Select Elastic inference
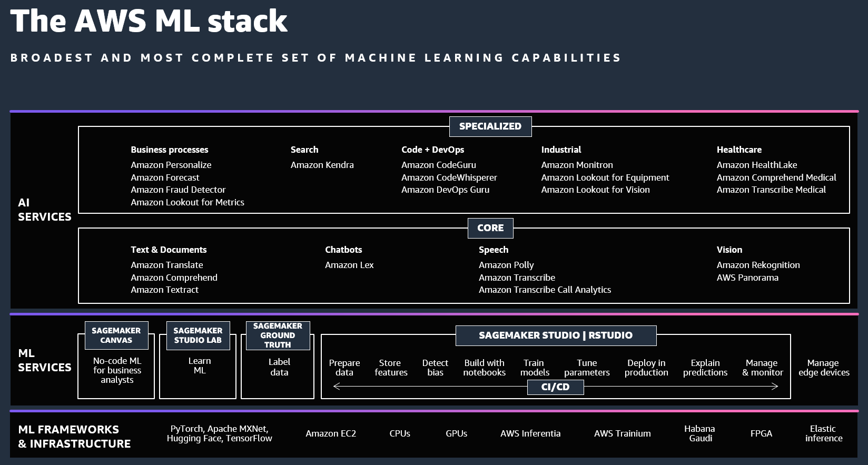 (x=824, y=433)
